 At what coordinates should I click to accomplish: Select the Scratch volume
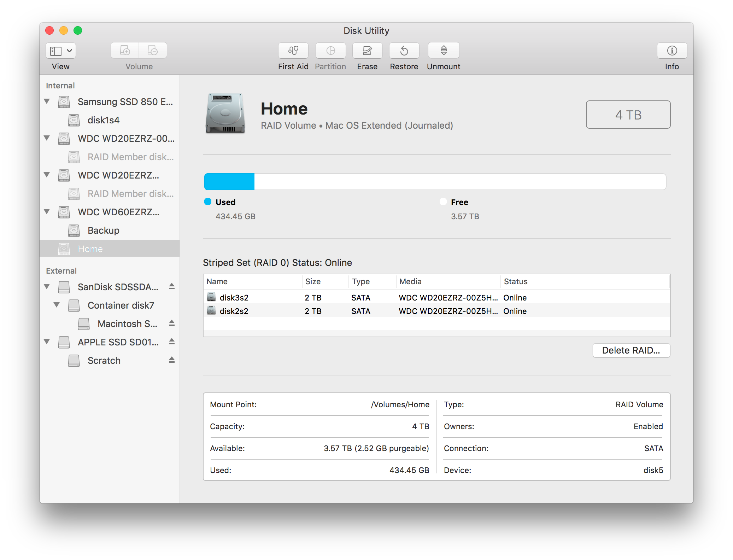point(110,361)
